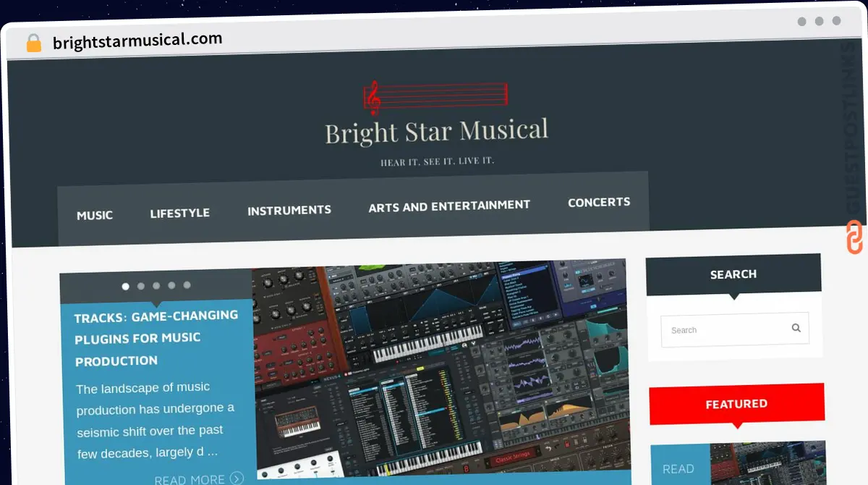The width and height of the screenshot is (868, 485).
Task: Click the search magnifying glass icon
Action: click(x=796, y=328)
